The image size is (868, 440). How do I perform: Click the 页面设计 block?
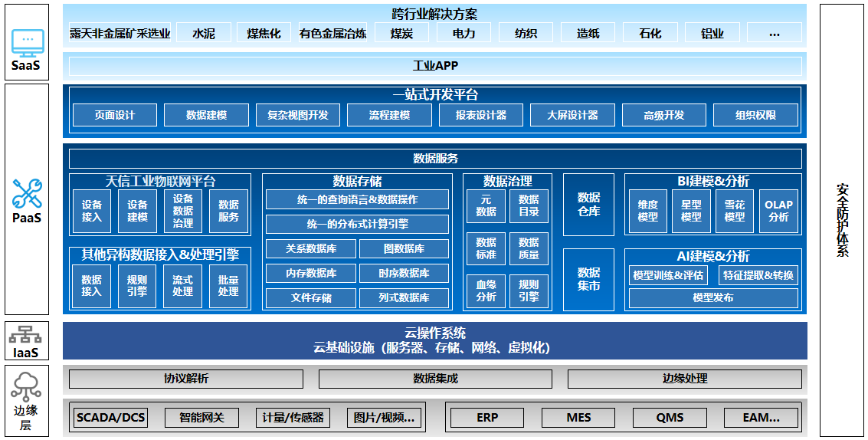point(115,115)
